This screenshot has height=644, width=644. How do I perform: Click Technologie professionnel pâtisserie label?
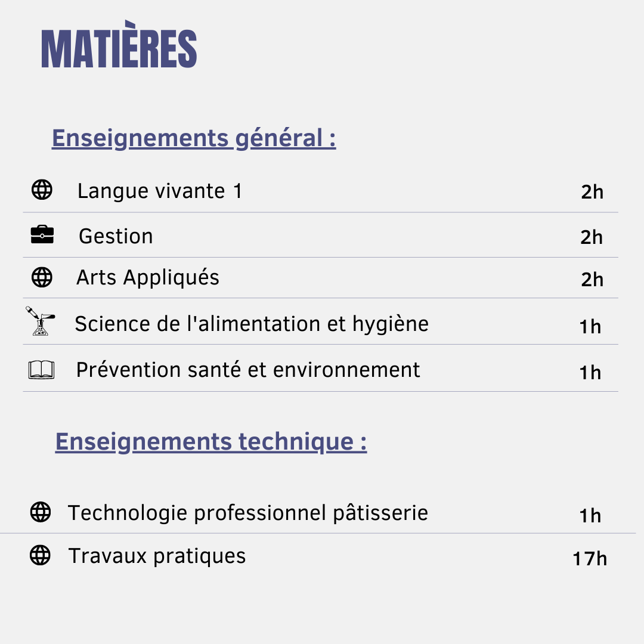tap(247, 513)
